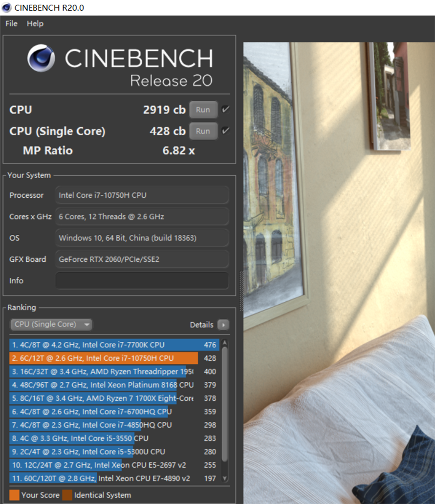The width and height of the screenshot is (435, 504).
Task: Click inside the empty Info field
Action: pyautogui.click(x=142, y=281)
